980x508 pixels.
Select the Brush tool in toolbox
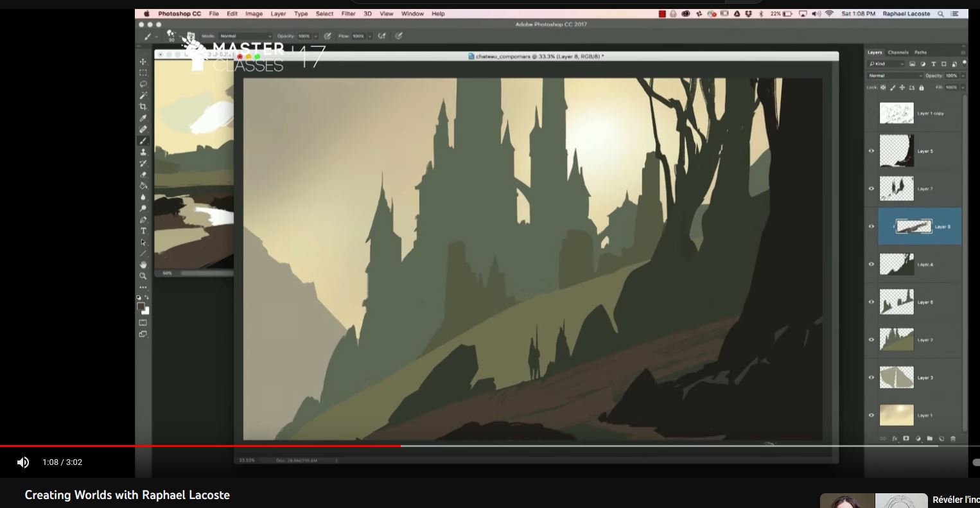(x=143, y=141)
